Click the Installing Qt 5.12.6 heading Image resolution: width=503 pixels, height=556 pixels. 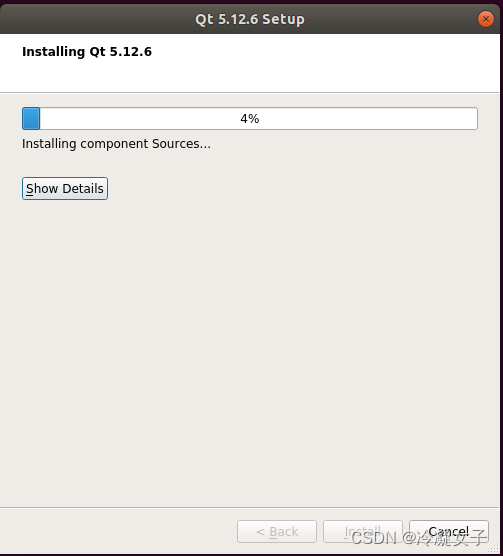tap(87, 52)
